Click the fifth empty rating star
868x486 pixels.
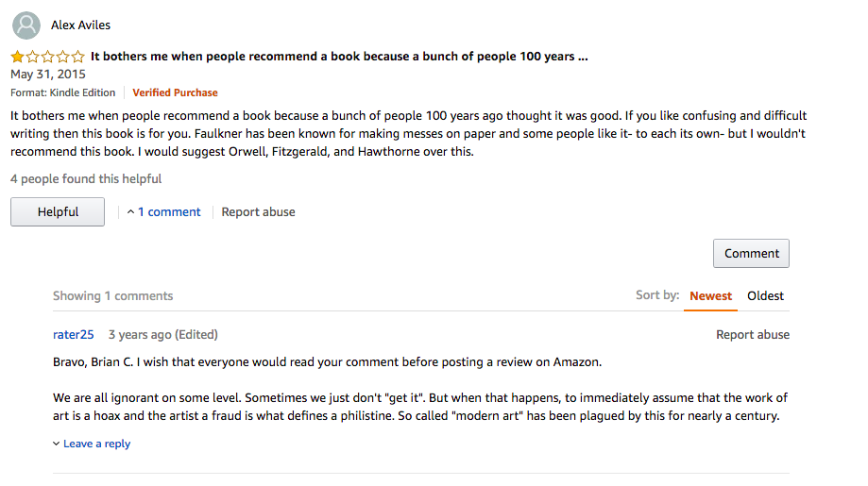tap(78, 57)
